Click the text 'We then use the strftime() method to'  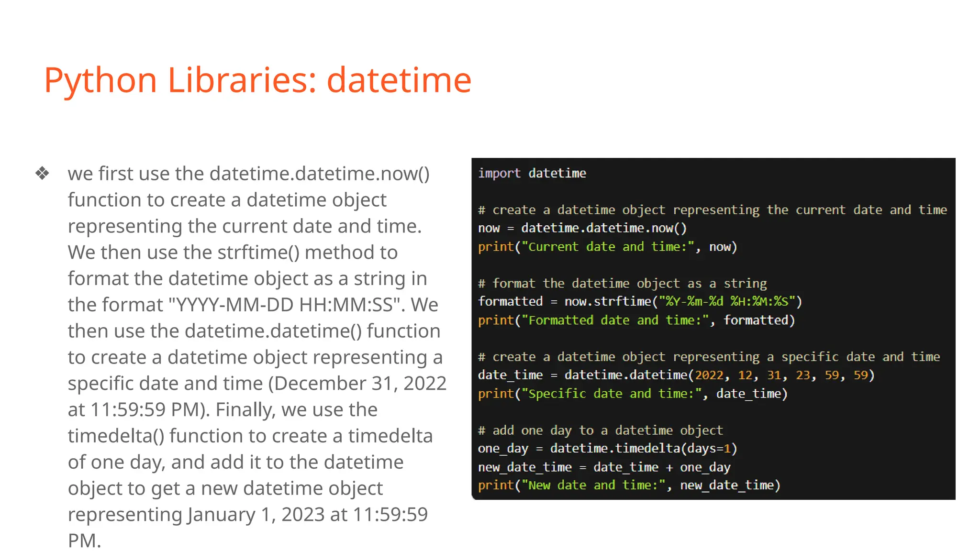233,253
